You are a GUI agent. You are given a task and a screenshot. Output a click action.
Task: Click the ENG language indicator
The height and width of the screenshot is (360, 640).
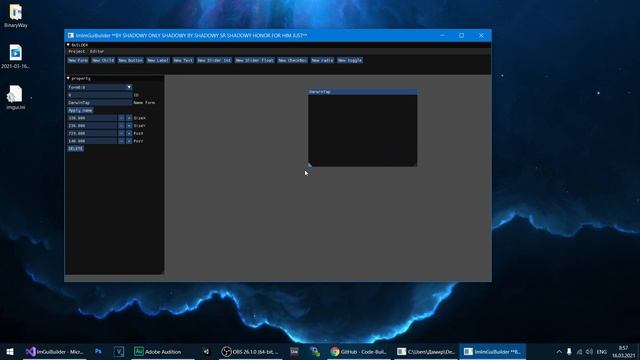(x=602, y=351)
